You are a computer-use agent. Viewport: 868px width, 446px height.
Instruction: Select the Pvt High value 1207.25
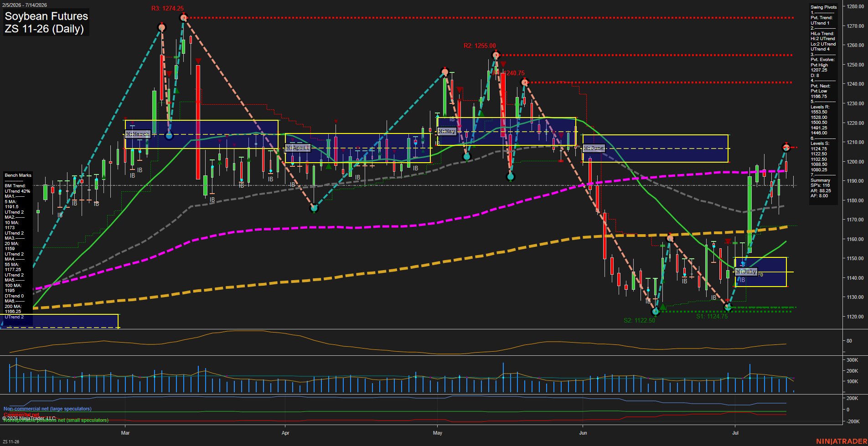pyautogui.click(x=819, y=70)
